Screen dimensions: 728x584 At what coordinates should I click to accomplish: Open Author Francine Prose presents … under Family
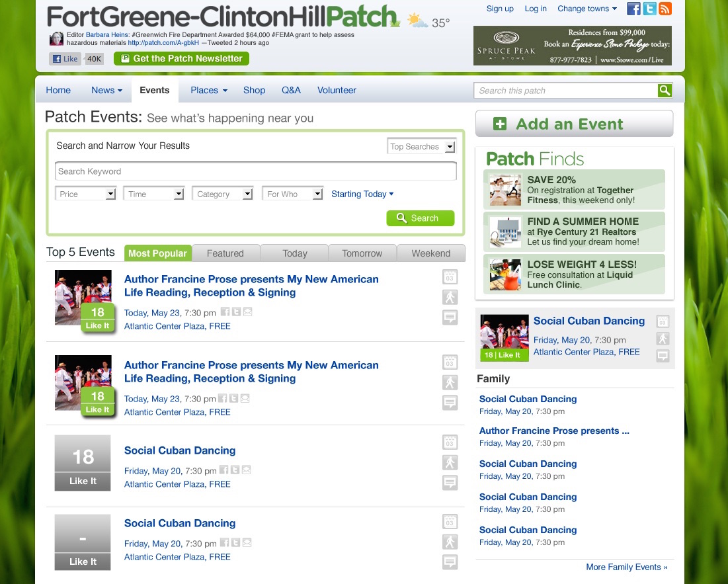coord(554,431)
